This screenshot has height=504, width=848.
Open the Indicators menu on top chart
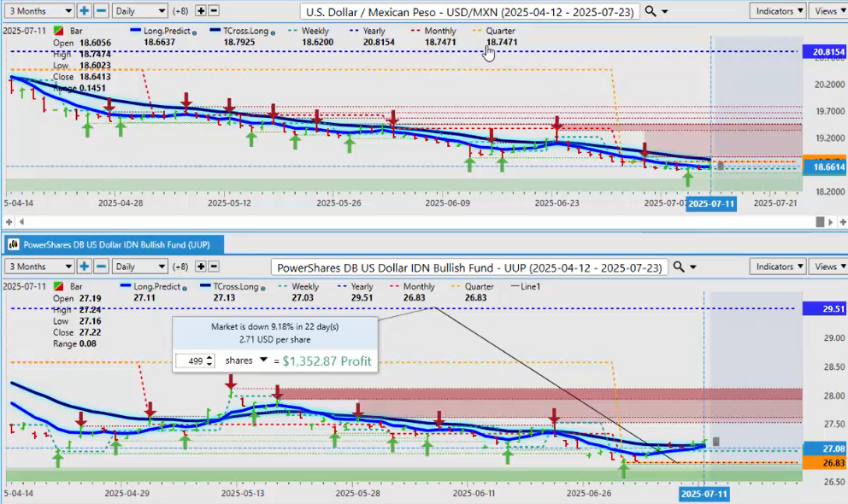tap(778, 11)
